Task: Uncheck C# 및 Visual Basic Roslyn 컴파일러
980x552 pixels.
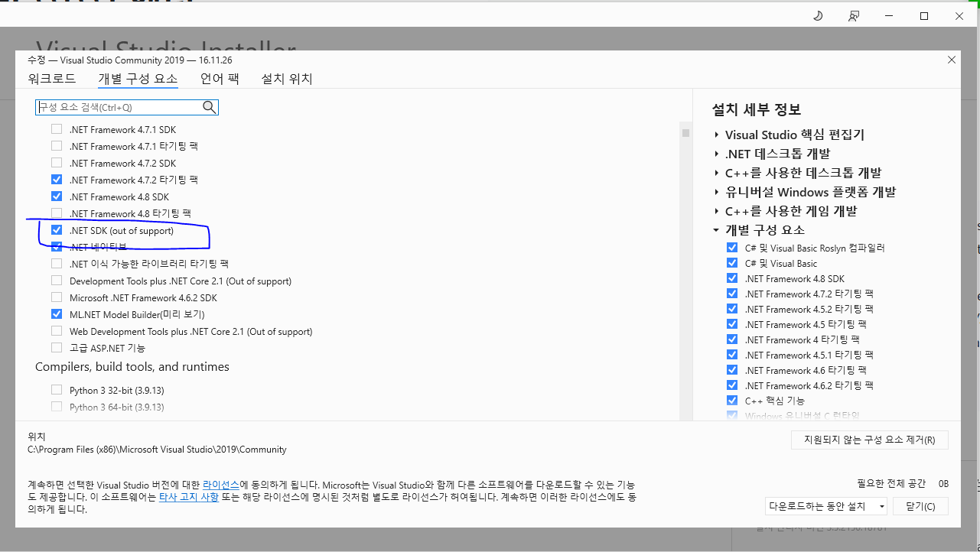Action: coord(732,248)
